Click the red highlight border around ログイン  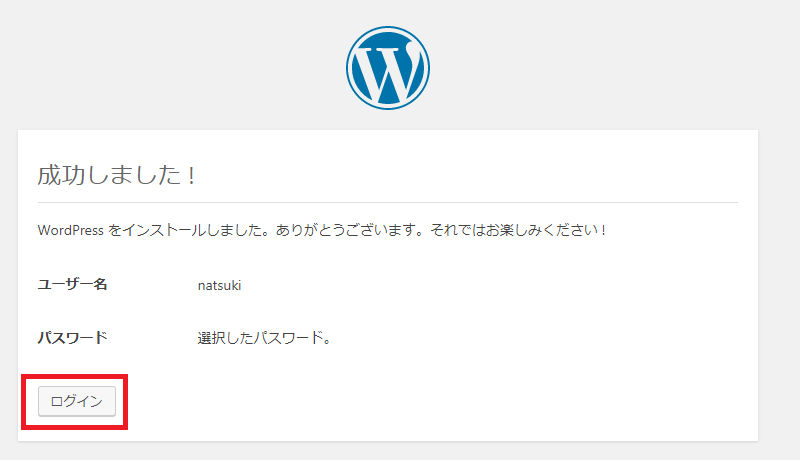(74, 376)
